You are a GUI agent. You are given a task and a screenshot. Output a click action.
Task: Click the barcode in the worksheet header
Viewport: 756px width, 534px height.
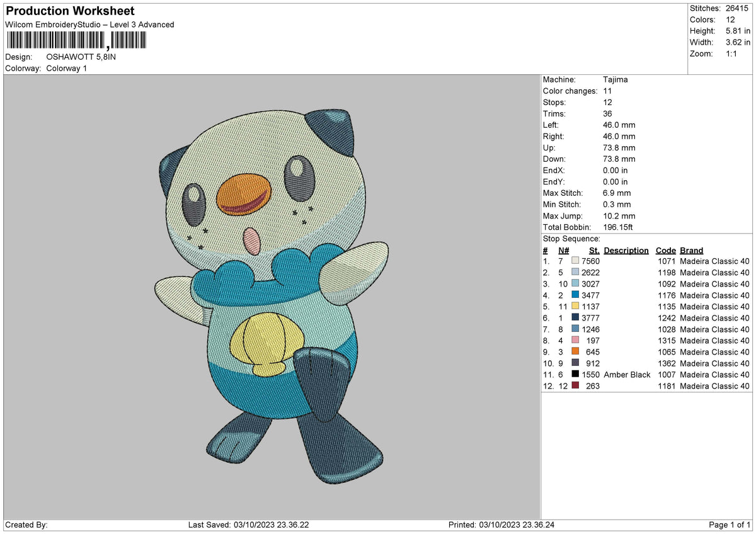click(x=76, y=41)
